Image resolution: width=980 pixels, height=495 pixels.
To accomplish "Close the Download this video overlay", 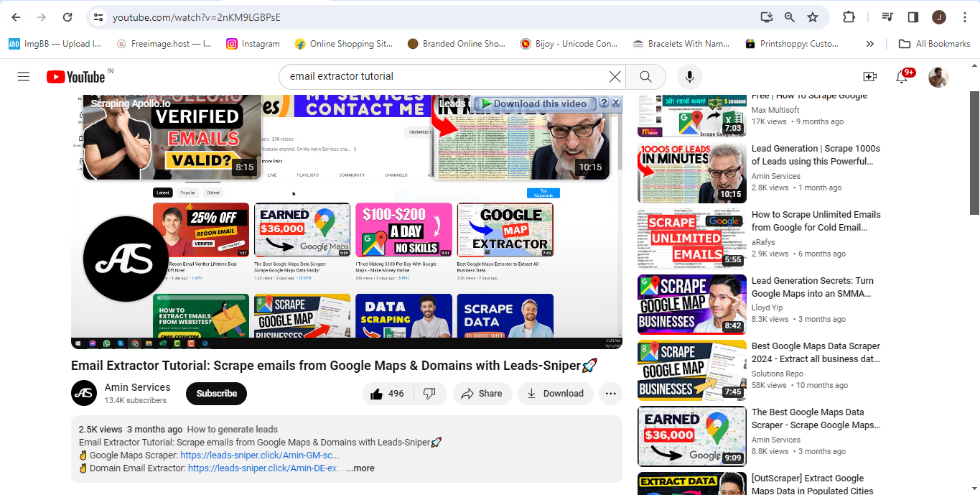I will [615, 103].
